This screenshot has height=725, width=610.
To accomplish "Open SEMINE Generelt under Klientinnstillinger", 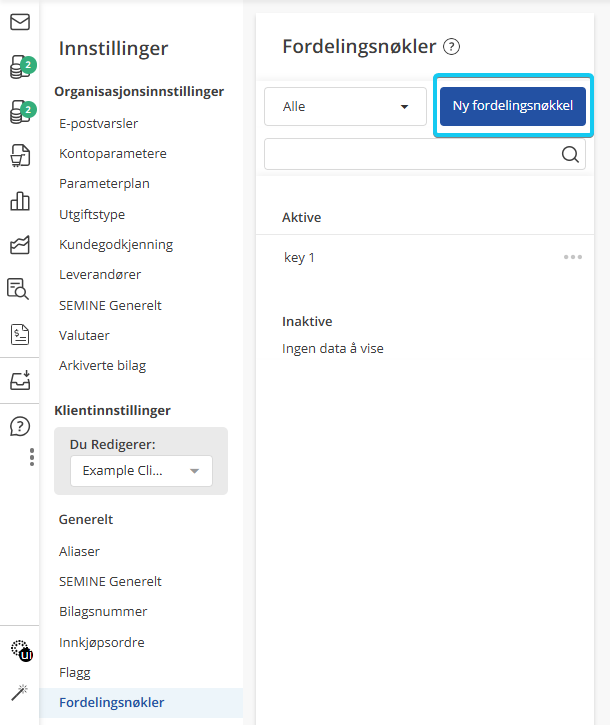I will coord(110,581).
